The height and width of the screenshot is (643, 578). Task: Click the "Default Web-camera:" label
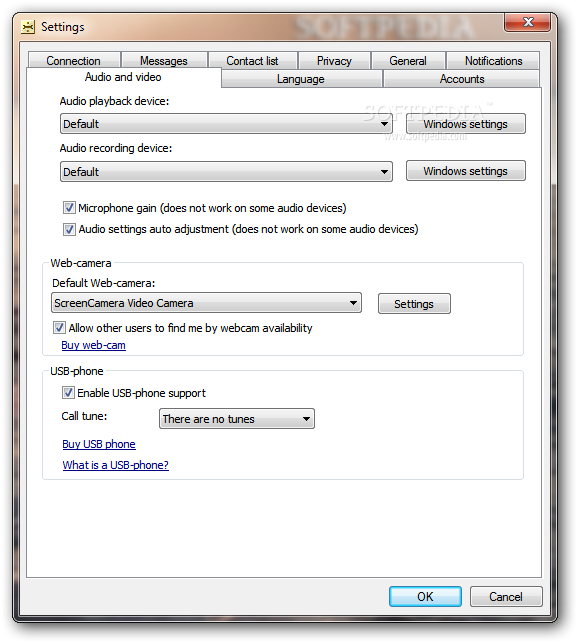coord(103,283)
